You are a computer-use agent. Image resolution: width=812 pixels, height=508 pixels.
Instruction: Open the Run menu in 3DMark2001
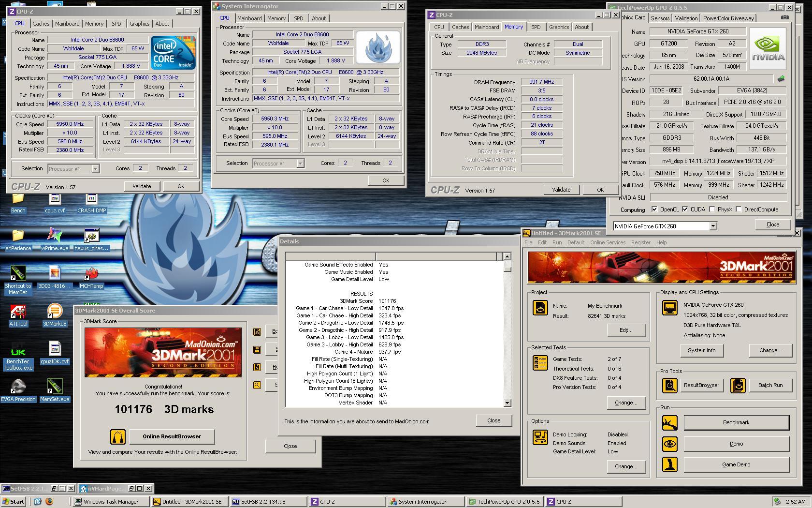pyautogui.click(x=557, y=242)
